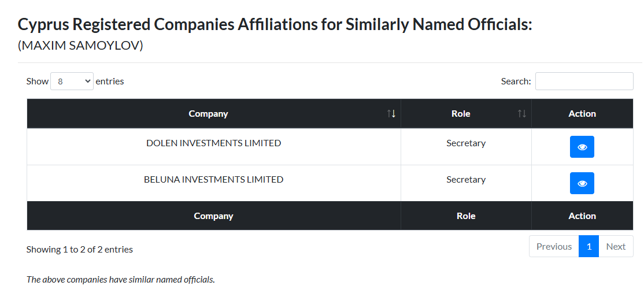Click the footer Action column label
The image size is (644, 293).
tap(582, 216)
